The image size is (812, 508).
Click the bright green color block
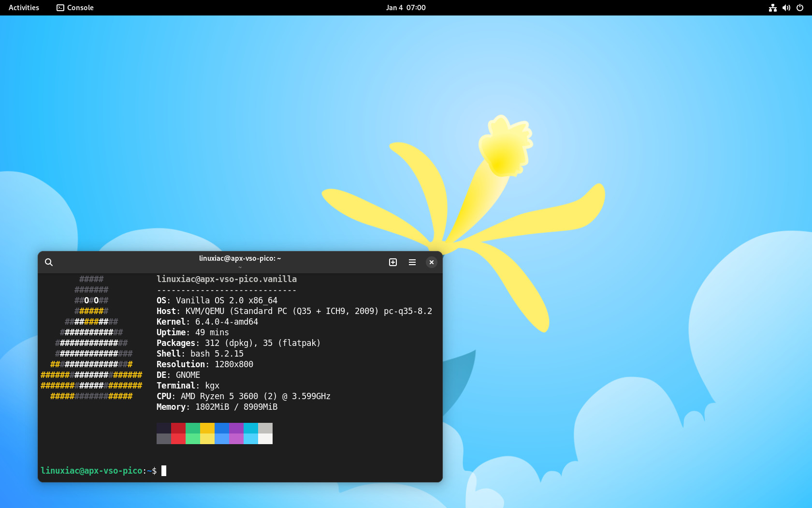(193, 439)
